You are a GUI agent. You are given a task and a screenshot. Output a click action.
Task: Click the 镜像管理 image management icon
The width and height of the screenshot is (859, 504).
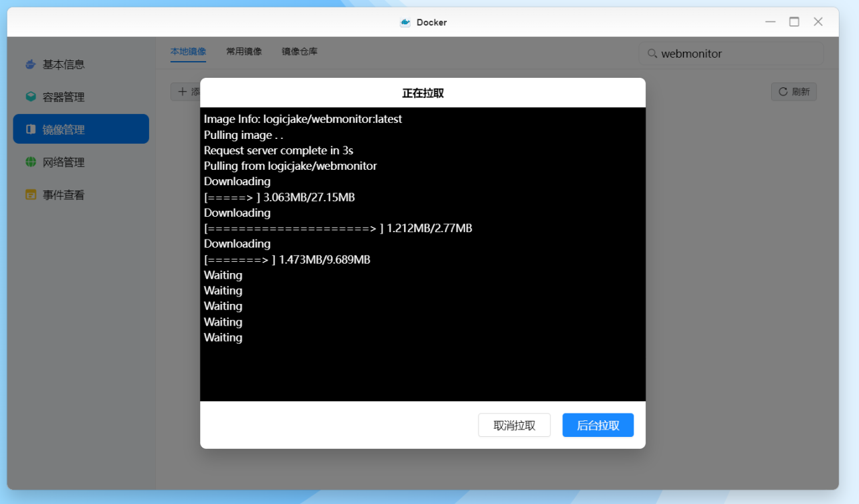[30, 128]
